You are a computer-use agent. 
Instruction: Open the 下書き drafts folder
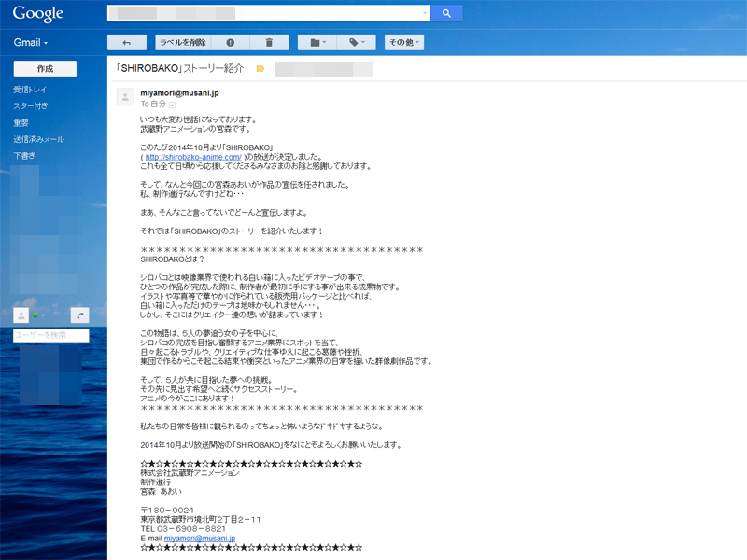coord(24,155)
